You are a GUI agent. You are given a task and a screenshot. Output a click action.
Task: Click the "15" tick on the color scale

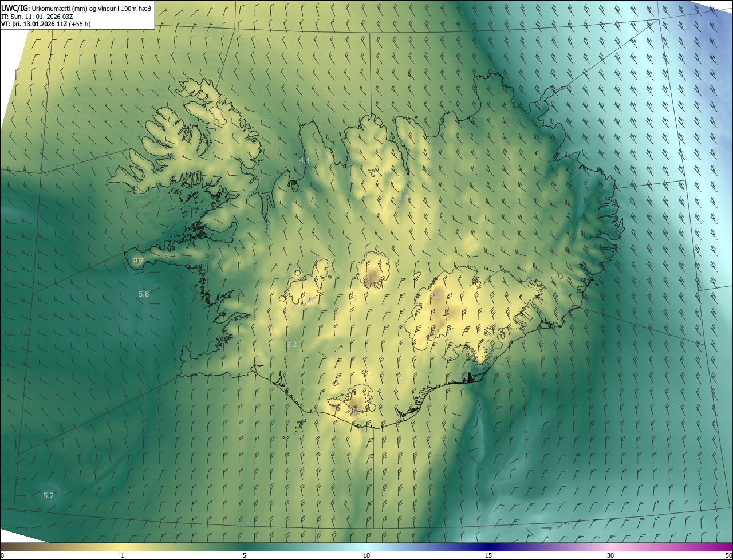pos(488,556)
